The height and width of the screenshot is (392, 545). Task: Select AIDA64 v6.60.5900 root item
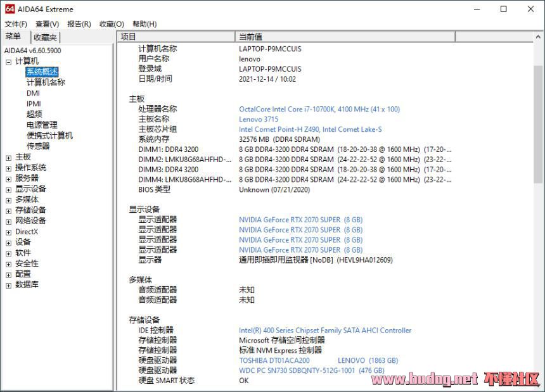pos(33,51)
